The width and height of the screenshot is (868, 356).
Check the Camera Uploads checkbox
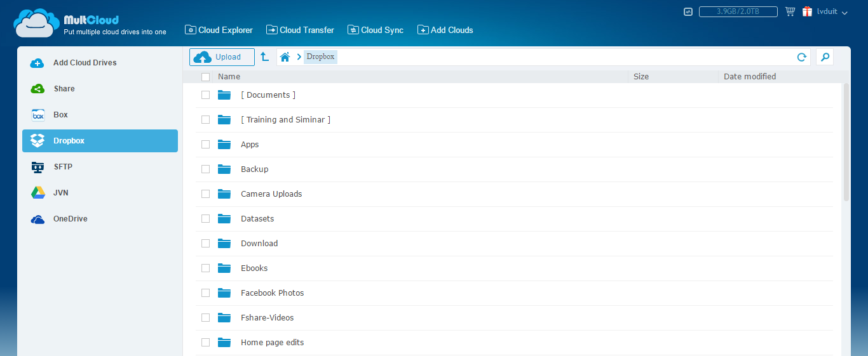pyautogui.click(x=205, y=194)
